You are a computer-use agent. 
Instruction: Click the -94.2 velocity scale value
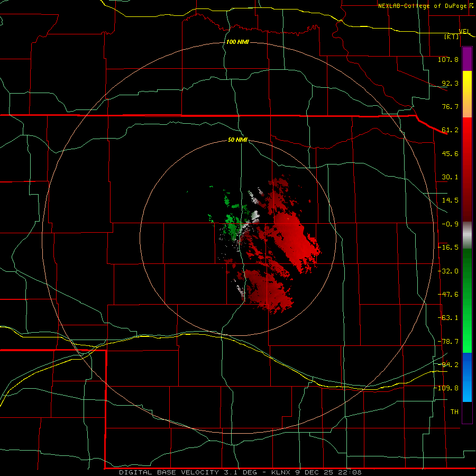pyautogui.click(x=448, y=364)
